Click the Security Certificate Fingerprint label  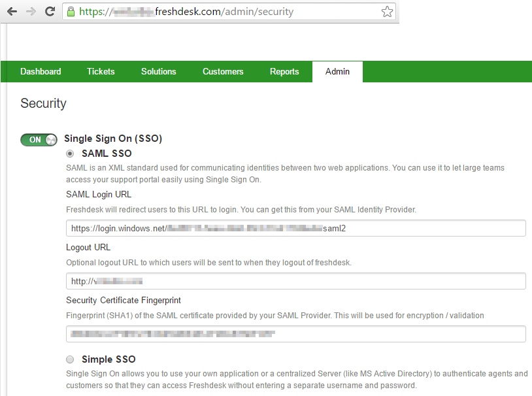(x=124, y=301)
